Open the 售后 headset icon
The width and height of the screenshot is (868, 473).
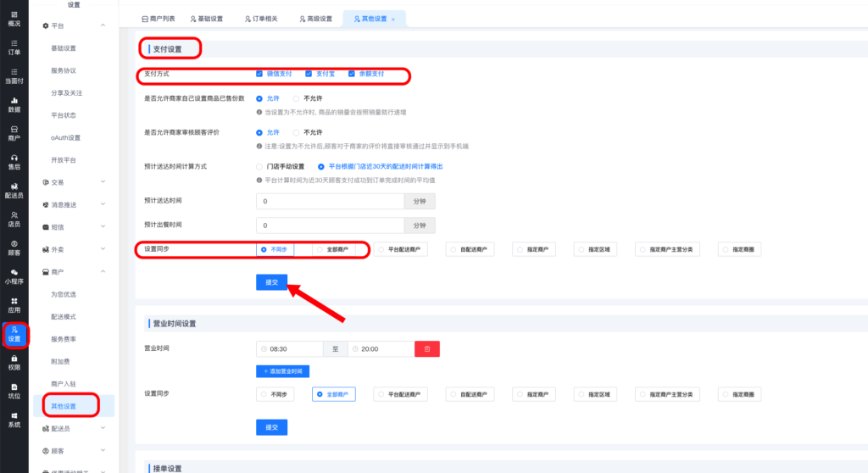click(14, 162)
